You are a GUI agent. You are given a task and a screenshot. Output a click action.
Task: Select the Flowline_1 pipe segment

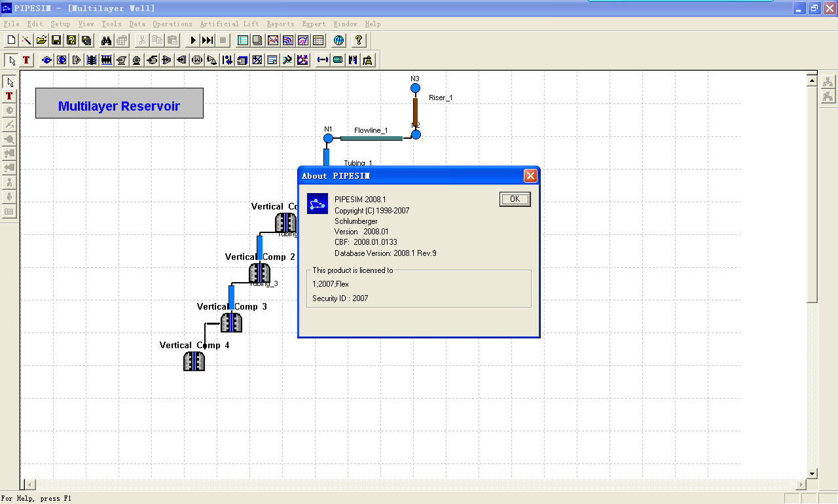pyautogui.click(x=371, y=138)
